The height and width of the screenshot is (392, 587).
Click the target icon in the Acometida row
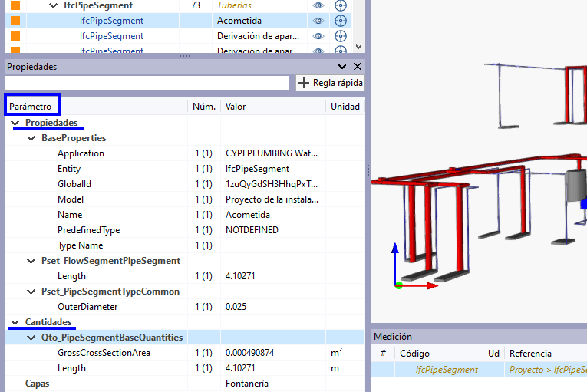point(340,21)
